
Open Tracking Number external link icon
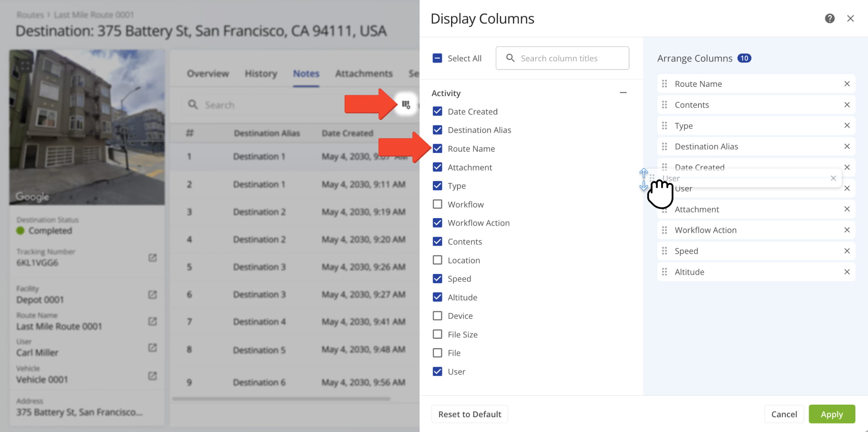[x=153, y=258]
